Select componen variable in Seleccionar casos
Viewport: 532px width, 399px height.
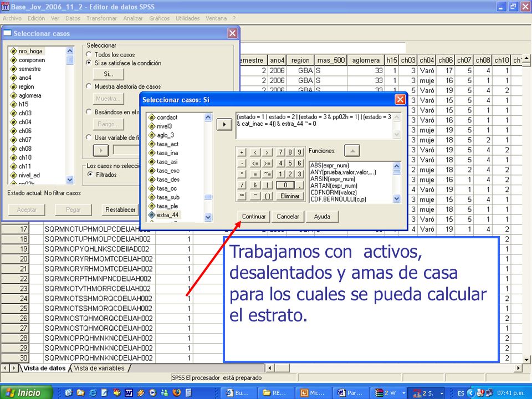coord(32,60)
